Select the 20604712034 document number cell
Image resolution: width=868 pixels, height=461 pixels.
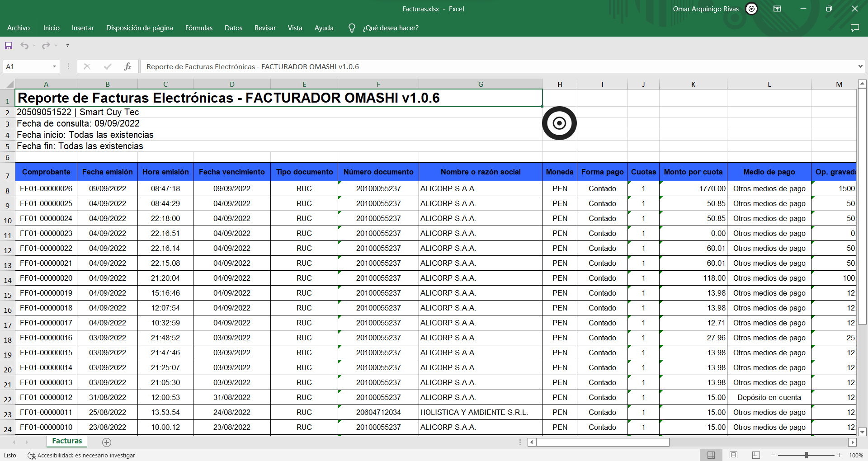378,412
